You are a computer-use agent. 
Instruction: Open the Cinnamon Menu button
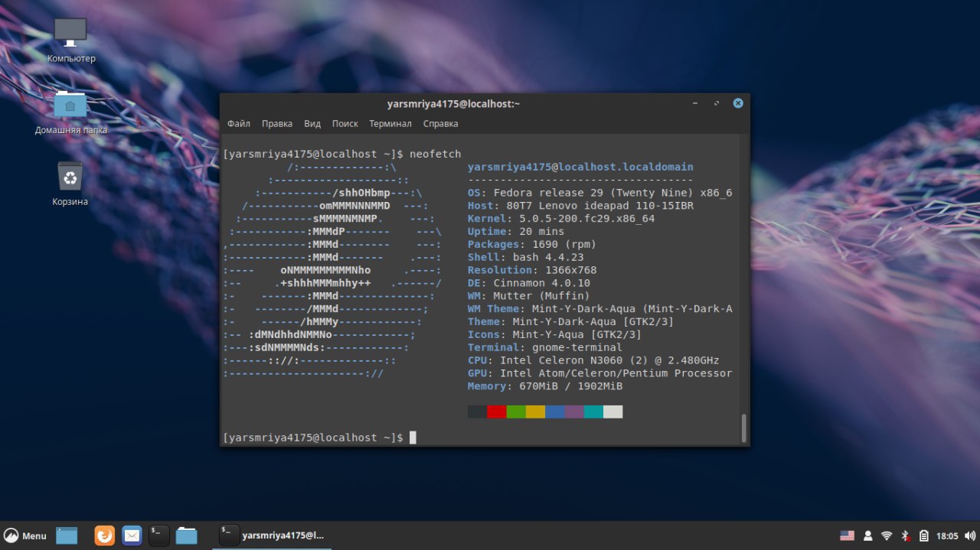point(25,535)
